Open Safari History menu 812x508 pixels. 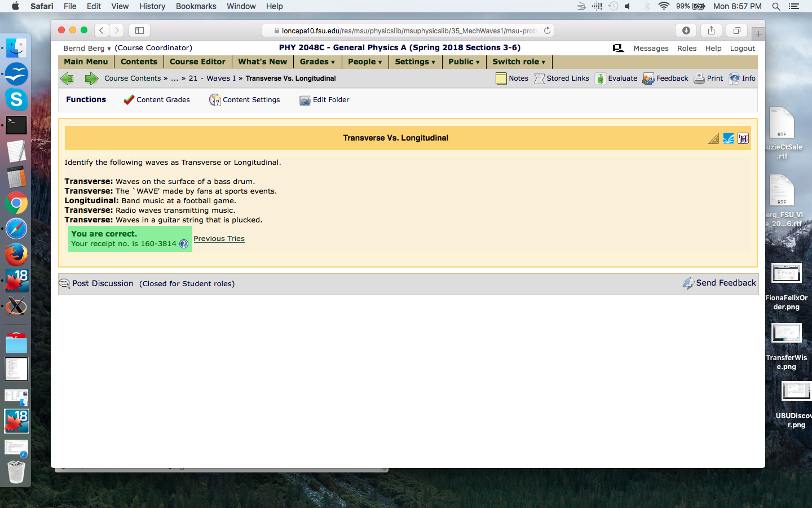coord(152,6)
